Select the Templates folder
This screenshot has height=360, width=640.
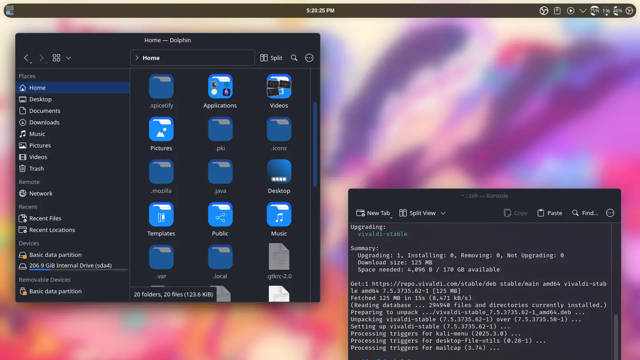[x=161, y=219]
